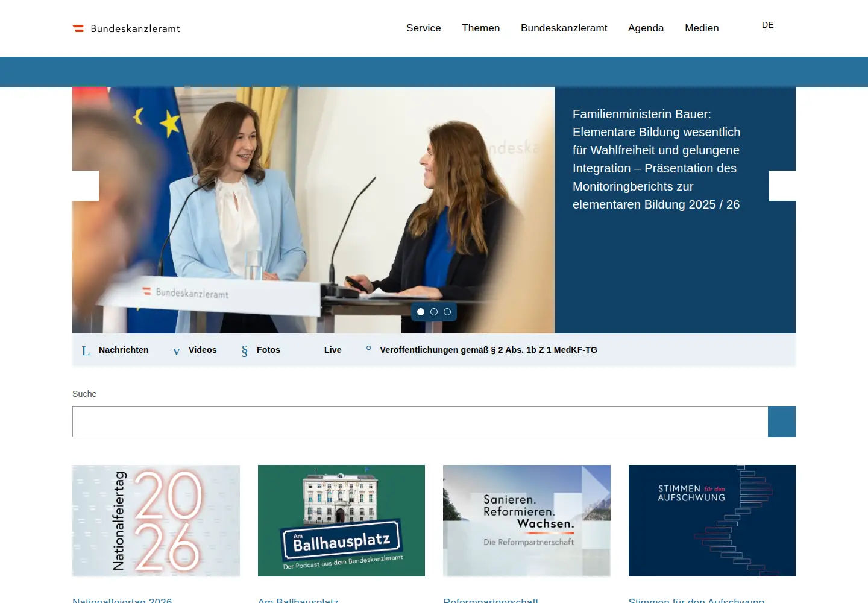The height and width of the screenshot is (603, 868).
Task: Select the first carousel slide dot
Action: tap(421, 312)
